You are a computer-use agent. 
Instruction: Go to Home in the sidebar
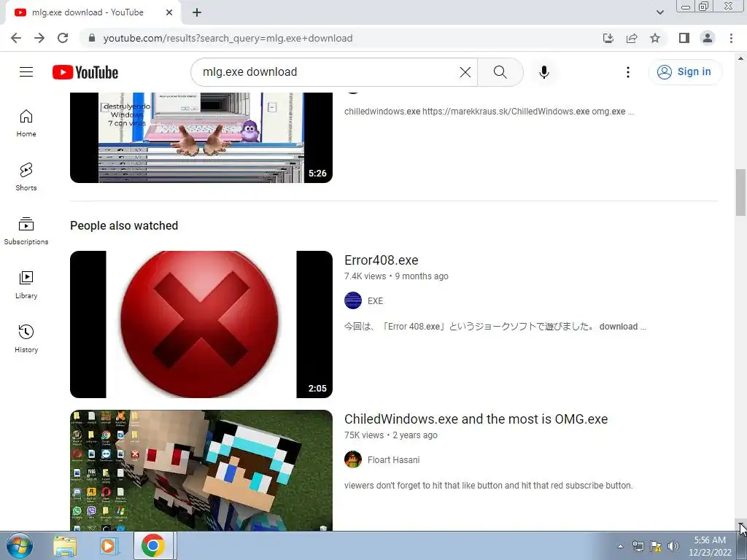pyautogui.click(x=26, y=123)
